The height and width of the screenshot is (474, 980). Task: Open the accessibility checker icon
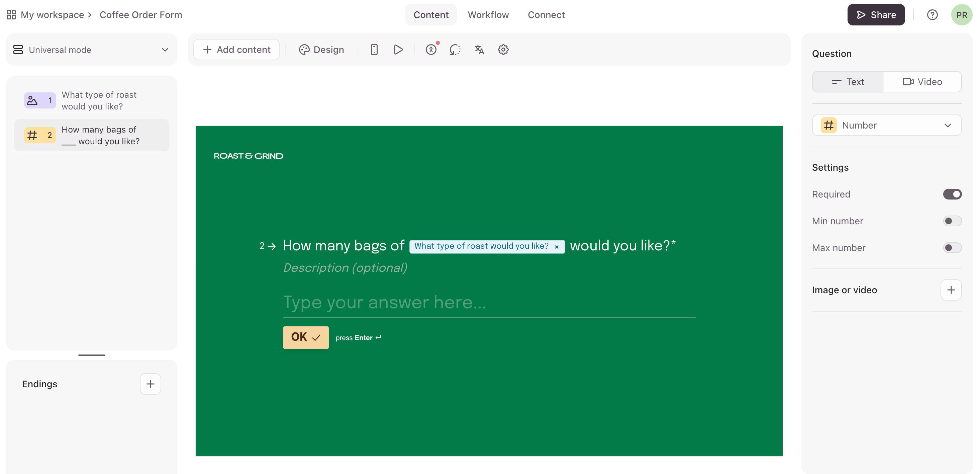click(431, 50)
